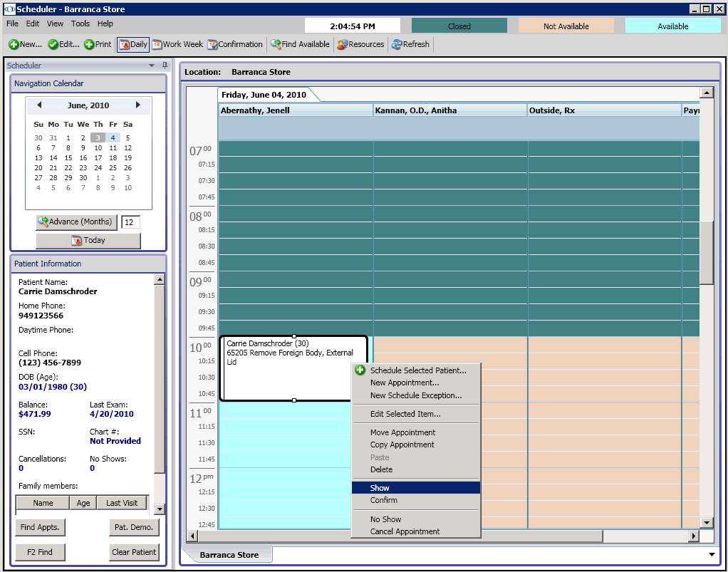728x572 pixels.
Task: Open the Tools menu
Action: (x=80, y=24)
